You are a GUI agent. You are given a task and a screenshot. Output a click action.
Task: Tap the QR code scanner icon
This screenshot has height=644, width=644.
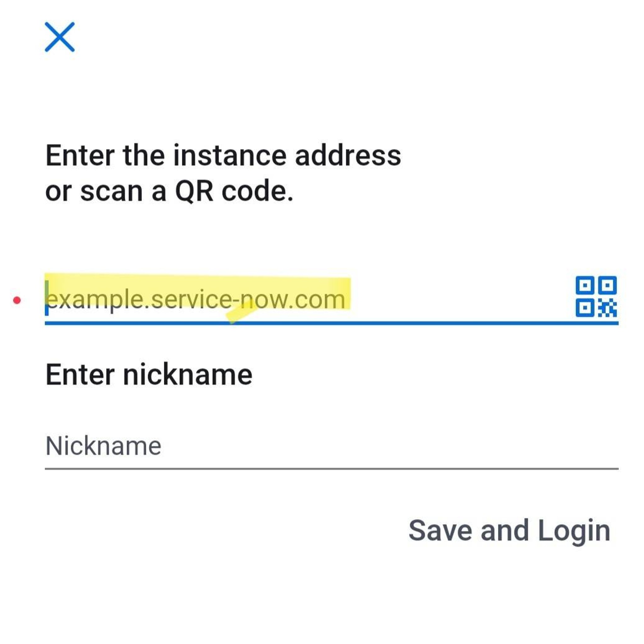pos(596,296)
